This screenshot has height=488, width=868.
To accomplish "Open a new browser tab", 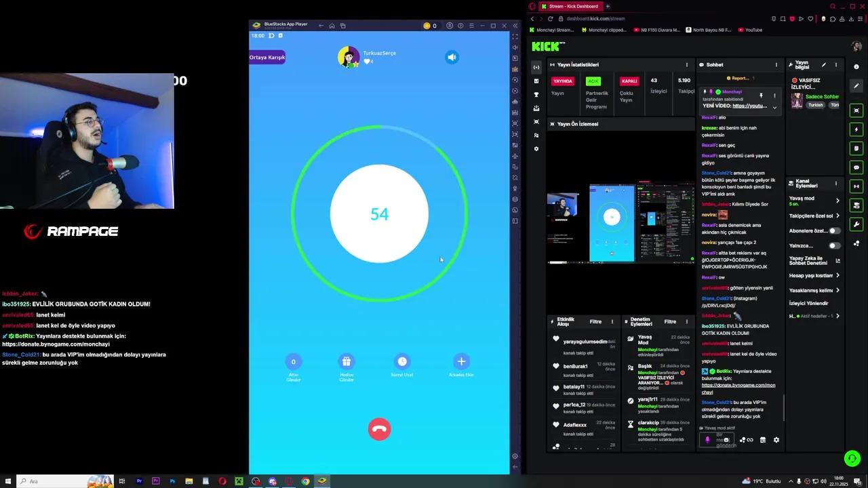I will (x=608, y=6).
